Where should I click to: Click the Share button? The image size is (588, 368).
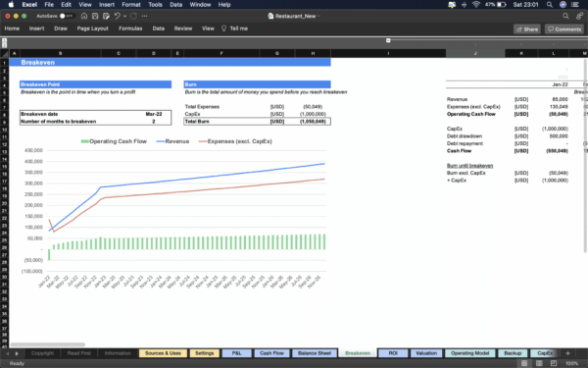pos(527,29)
